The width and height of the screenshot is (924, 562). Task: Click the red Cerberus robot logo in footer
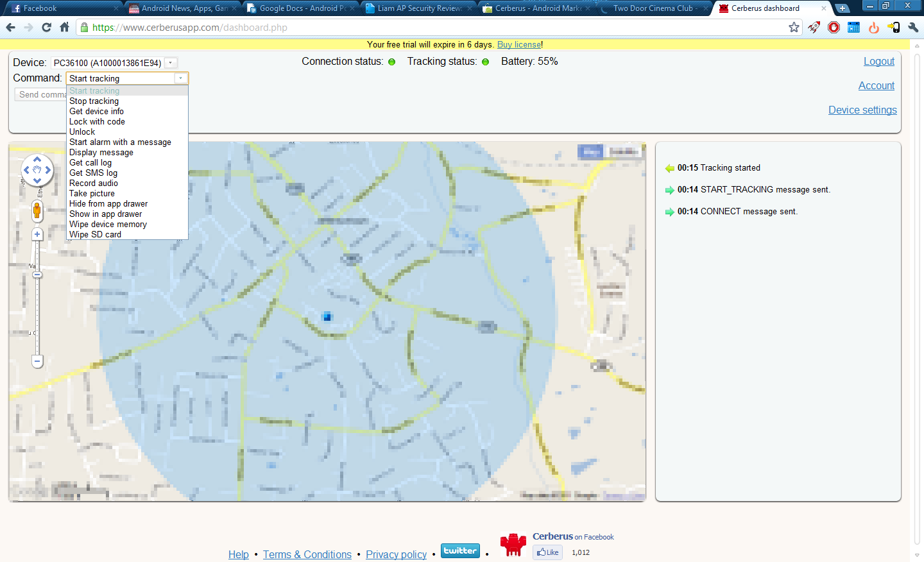pos(513,545)
